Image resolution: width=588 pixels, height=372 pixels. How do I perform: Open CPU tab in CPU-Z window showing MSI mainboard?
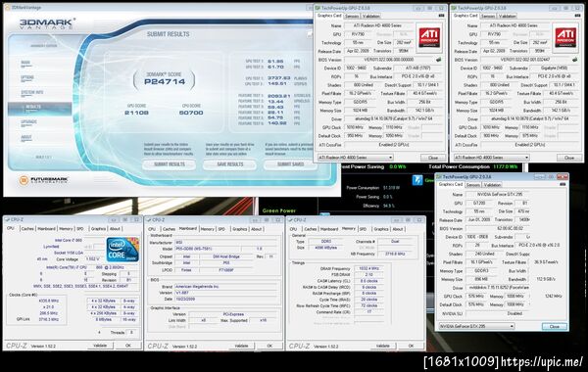pyautogui.click(x=152, y=229)
